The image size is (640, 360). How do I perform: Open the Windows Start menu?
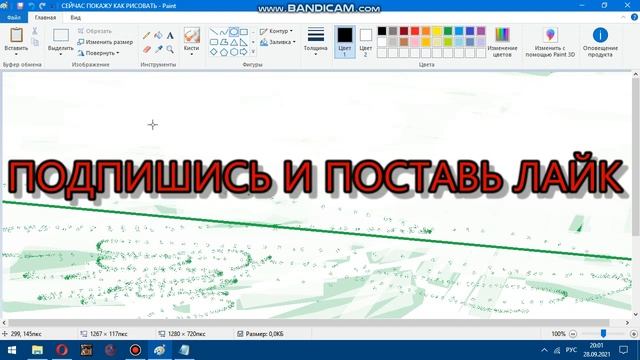pyautogui.click(x=12, y=350)
